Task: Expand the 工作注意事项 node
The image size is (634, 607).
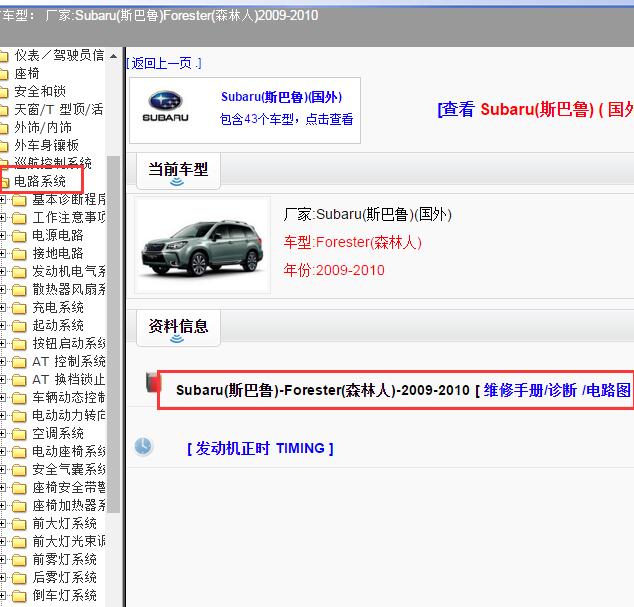Action: tap(2, 218)
